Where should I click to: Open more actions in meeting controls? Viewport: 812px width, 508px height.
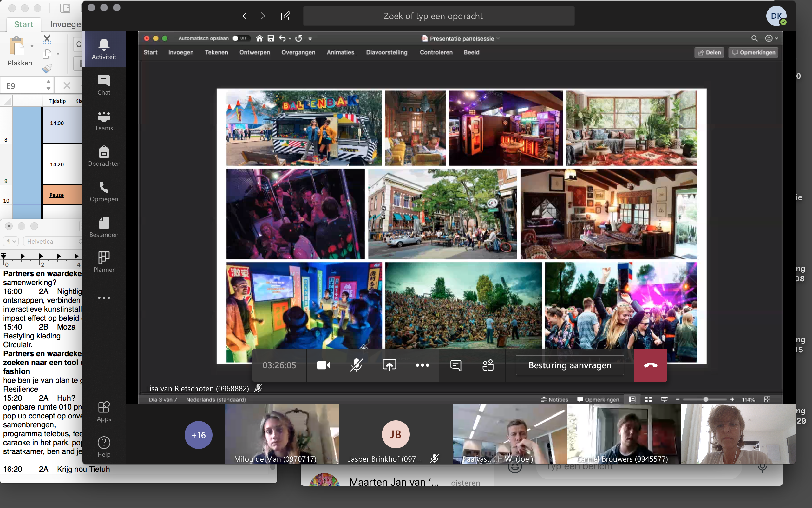(422, 365)
